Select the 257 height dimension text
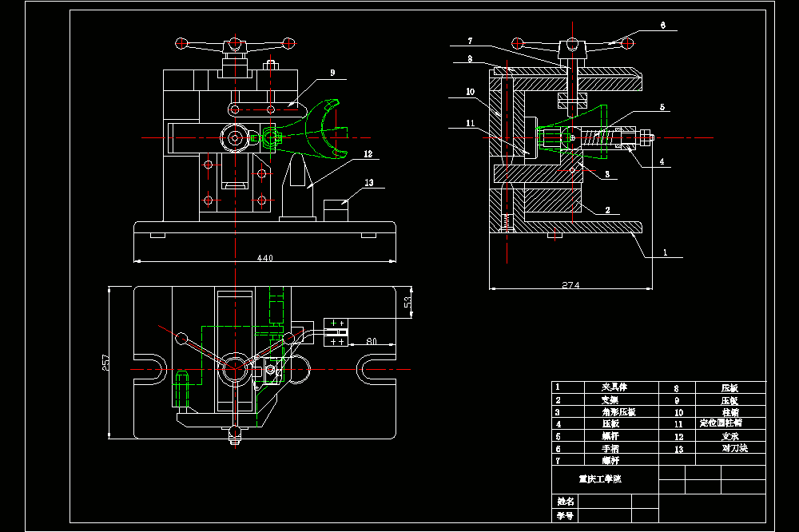This screenshot has height=532, width=799. [x=105, y=363]
